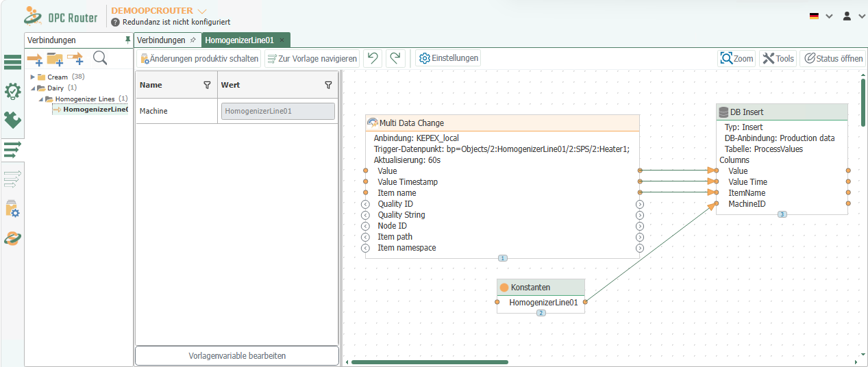Click the German flag language icon
The image size is (868, 367).
814,16
